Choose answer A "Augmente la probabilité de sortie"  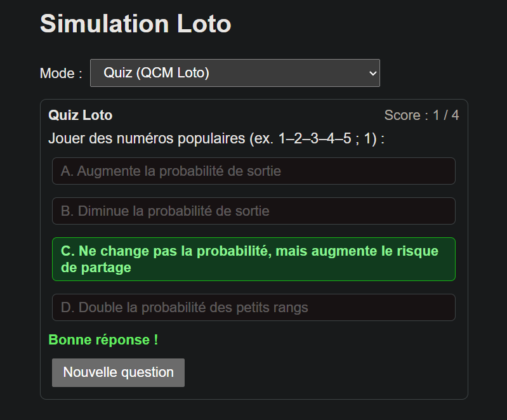pyautogui.click(x=253, y=171)
